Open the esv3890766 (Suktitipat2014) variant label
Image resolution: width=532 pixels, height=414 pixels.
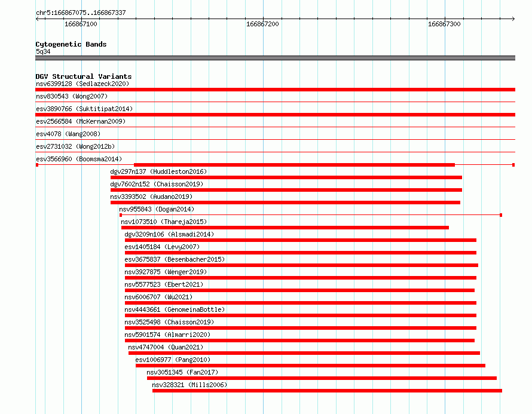click(84, 109)
